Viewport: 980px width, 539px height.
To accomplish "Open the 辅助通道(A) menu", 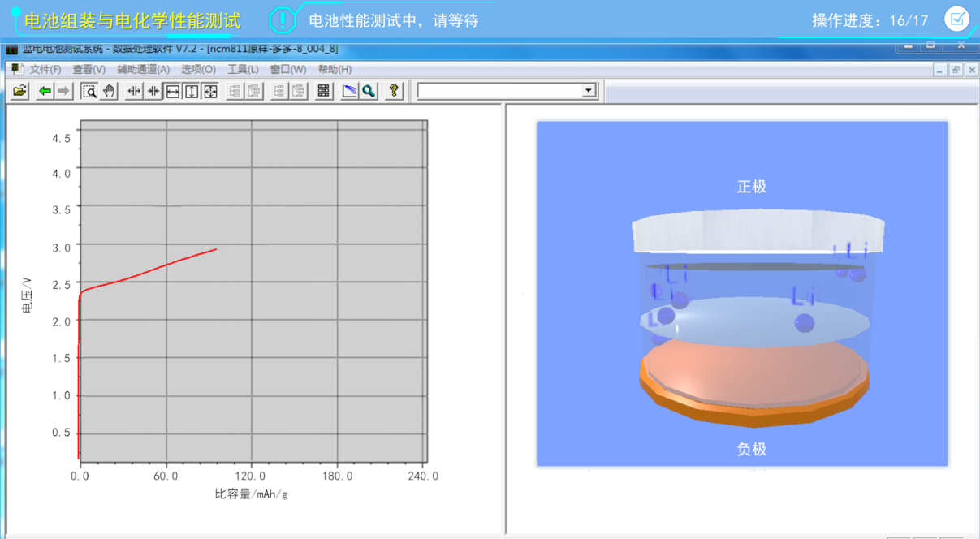I will 143,70.
